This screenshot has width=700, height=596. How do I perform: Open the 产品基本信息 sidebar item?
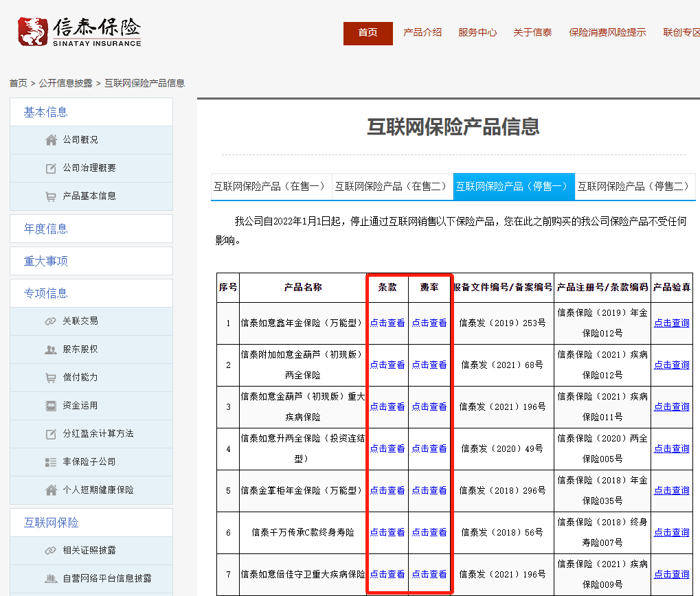coord(91,196)
